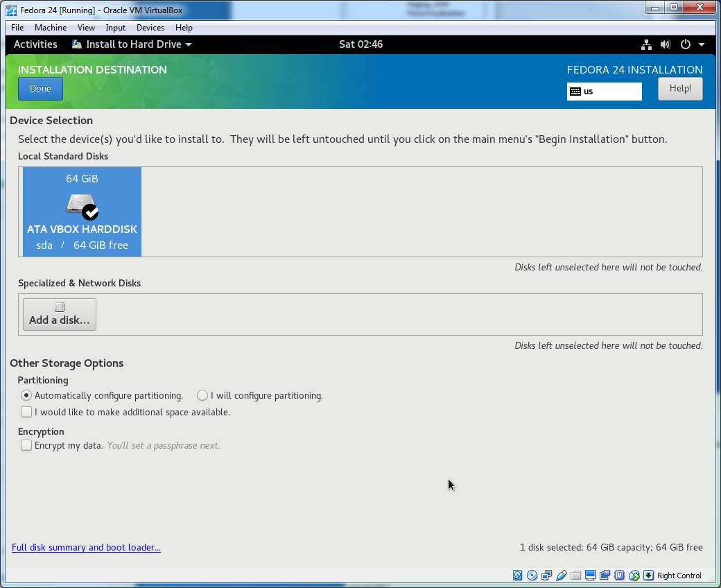Click the INSTALLATION DESTINATION heading
The height and width of the screenshot is (588, 721).
[92, 70]
